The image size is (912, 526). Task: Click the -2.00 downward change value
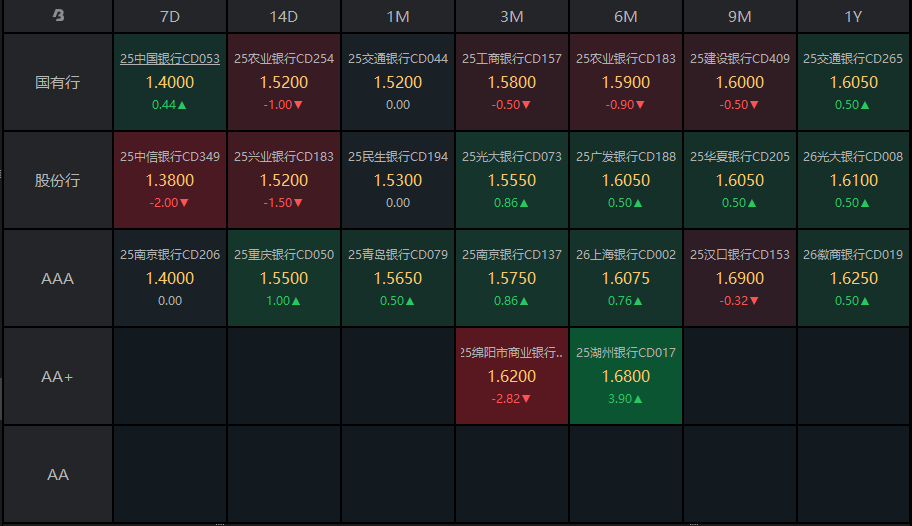coord(169,202)
